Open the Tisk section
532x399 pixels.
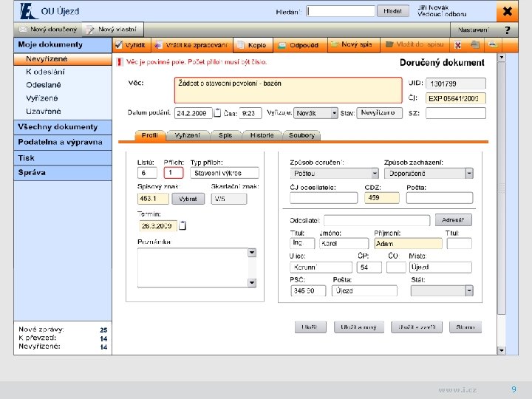63,158
